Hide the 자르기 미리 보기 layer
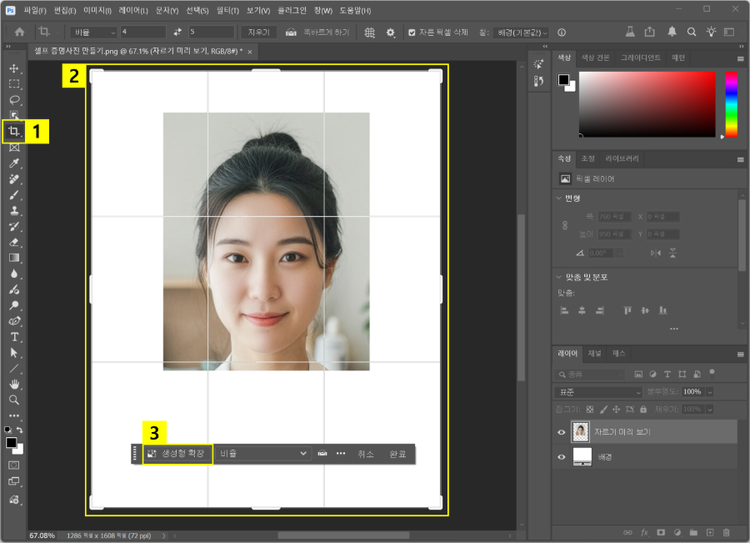This screenshot has height=543, width=750. pyautogui.click(x=560, y=432)
